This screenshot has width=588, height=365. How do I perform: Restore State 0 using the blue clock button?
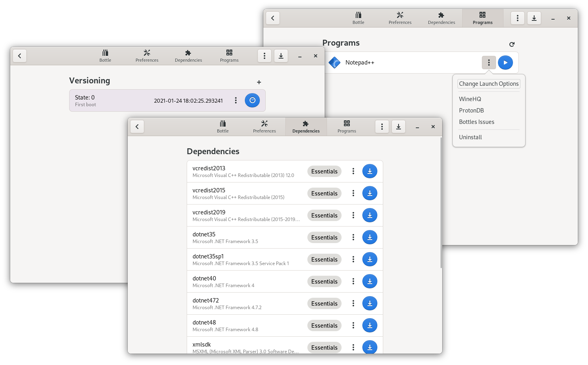point(252,100)
